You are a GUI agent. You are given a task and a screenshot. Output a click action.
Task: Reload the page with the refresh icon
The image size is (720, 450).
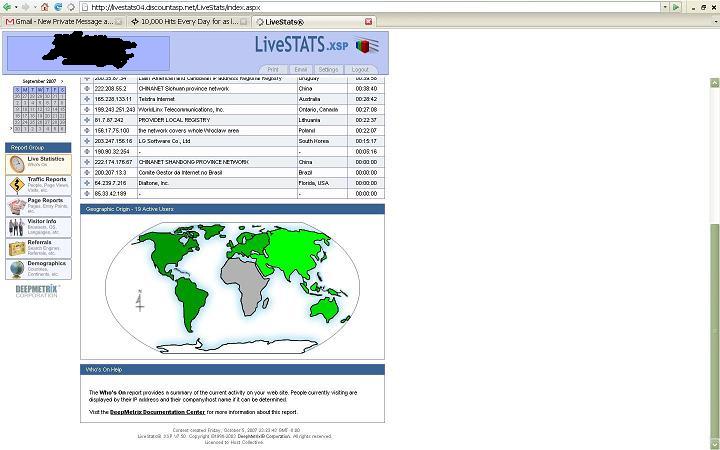(x=58, y=7)
